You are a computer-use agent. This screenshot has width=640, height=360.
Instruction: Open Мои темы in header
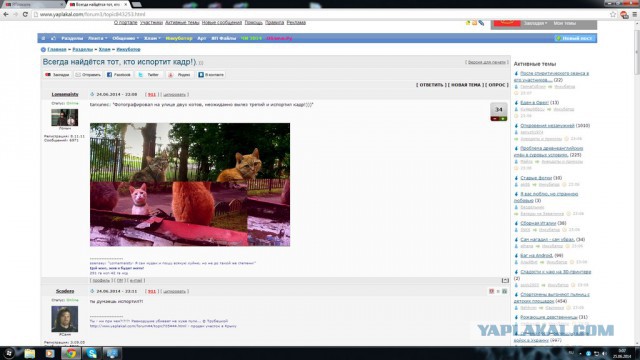(x=564, y=23)
